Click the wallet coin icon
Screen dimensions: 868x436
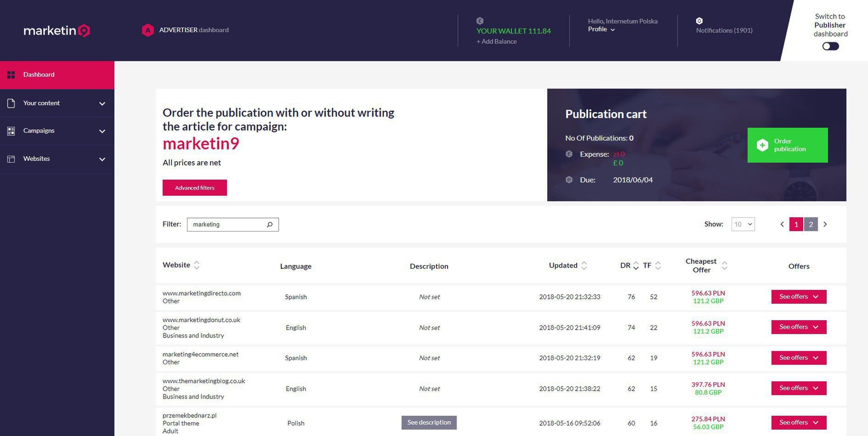coord(480,21)
